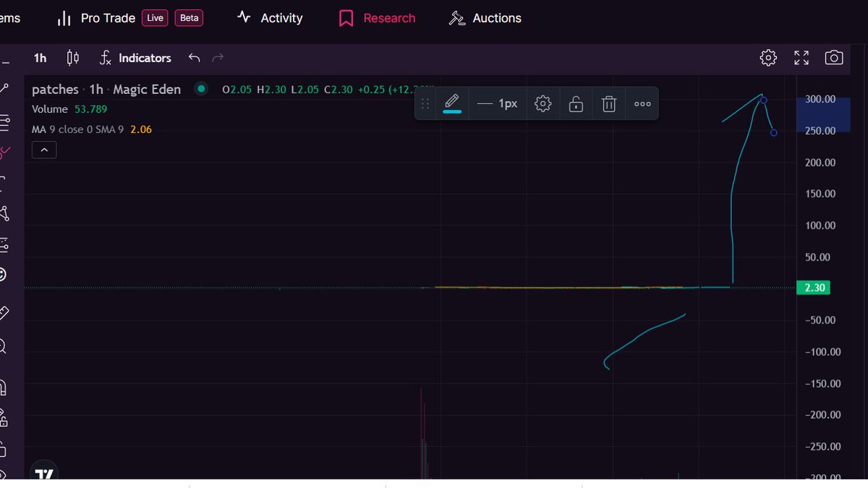868x488 pixels.
Task: Click the 150.00 price scale label
Action: [820, 194]
